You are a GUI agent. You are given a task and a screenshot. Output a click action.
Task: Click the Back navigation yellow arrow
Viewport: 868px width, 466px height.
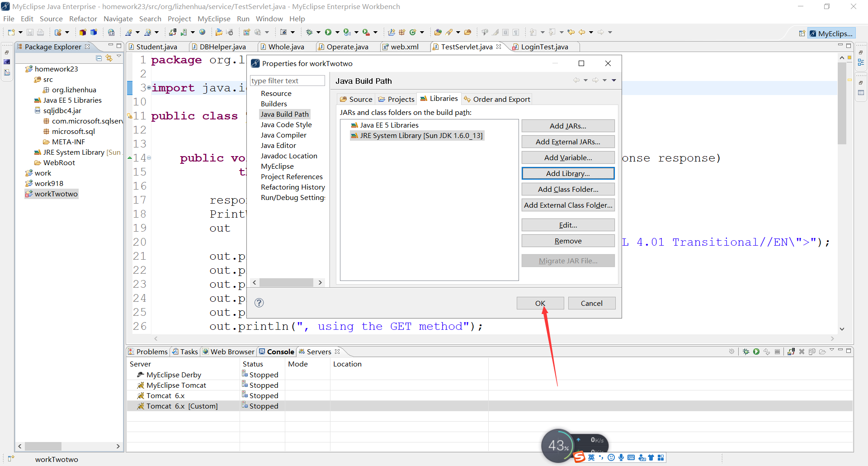pyautogui.click(x=582, y=32)
